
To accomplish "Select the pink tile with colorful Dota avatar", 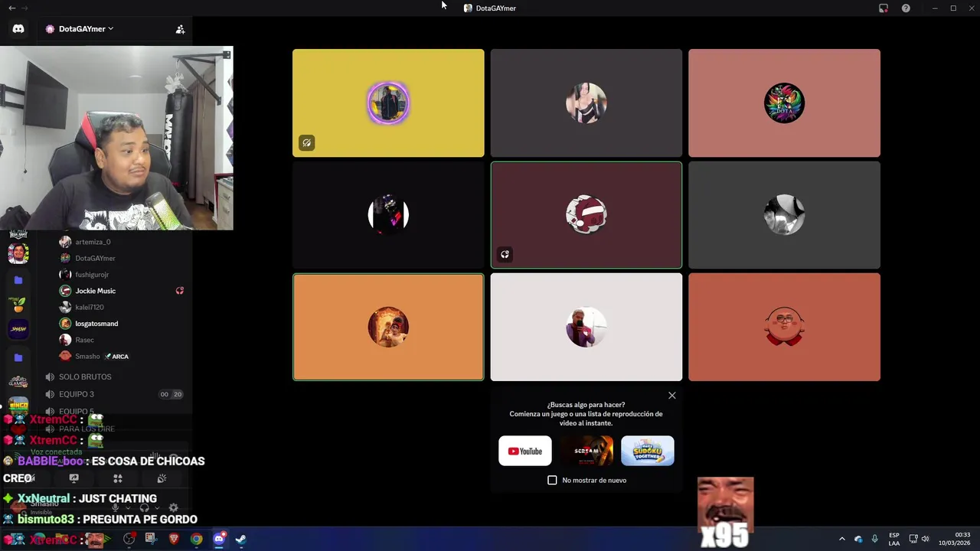I will click(784, 103).
